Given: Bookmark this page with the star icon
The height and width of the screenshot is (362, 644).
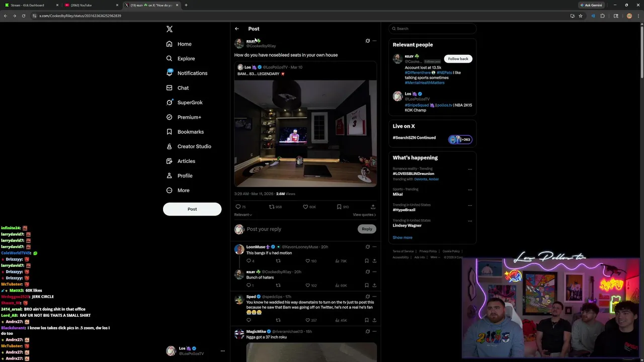Looking at the screenshot, I should click(x=581, y=16).
